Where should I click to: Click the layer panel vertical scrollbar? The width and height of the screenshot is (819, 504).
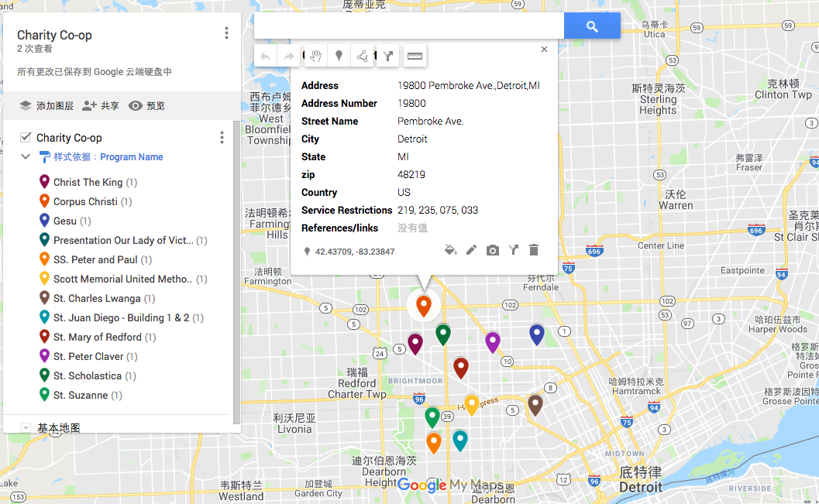[236, 271]
